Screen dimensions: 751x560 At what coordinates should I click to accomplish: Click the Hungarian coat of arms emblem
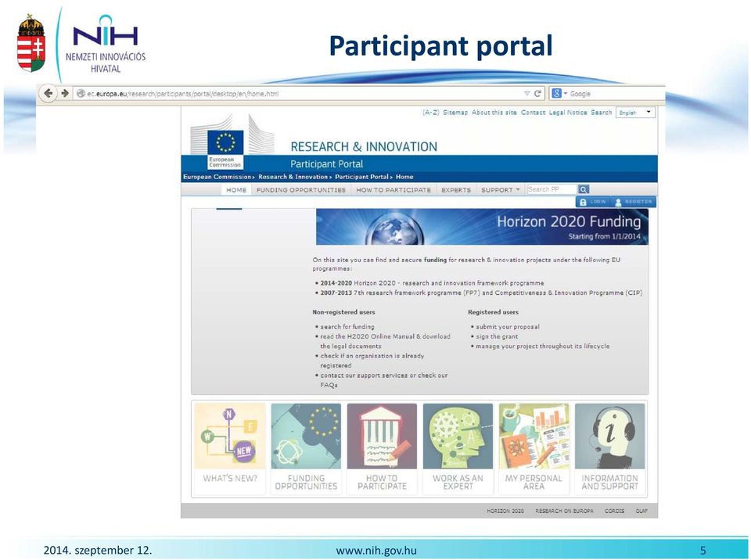31,43
